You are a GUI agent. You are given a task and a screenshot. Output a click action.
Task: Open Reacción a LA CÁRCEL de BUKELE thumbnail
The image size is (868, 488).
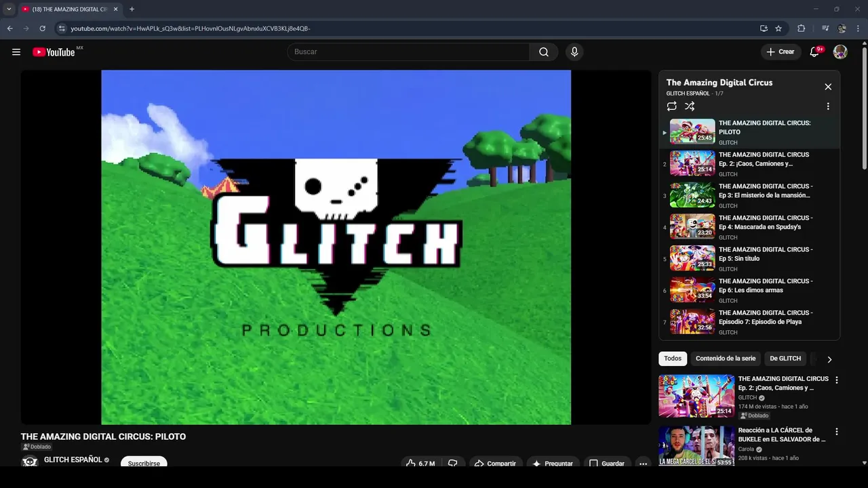point(696,446)
